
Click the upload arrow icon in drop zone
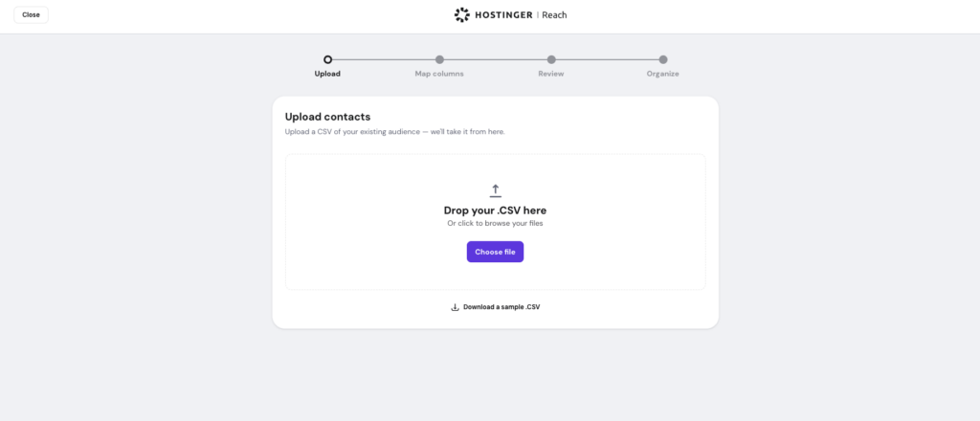[x=495, y=190]
